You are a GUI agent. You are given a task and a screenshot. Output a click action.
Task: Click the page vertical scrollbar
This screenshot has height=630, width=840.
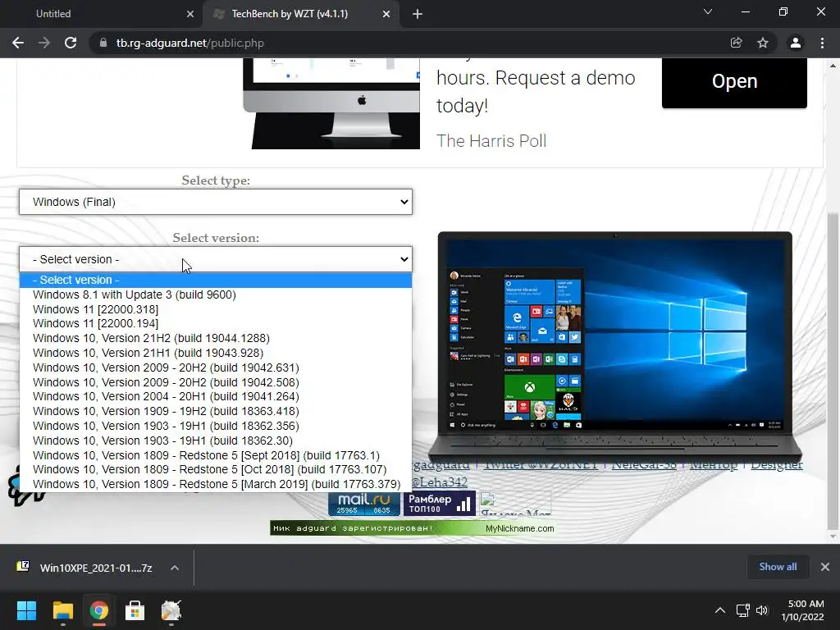(833, 370)
